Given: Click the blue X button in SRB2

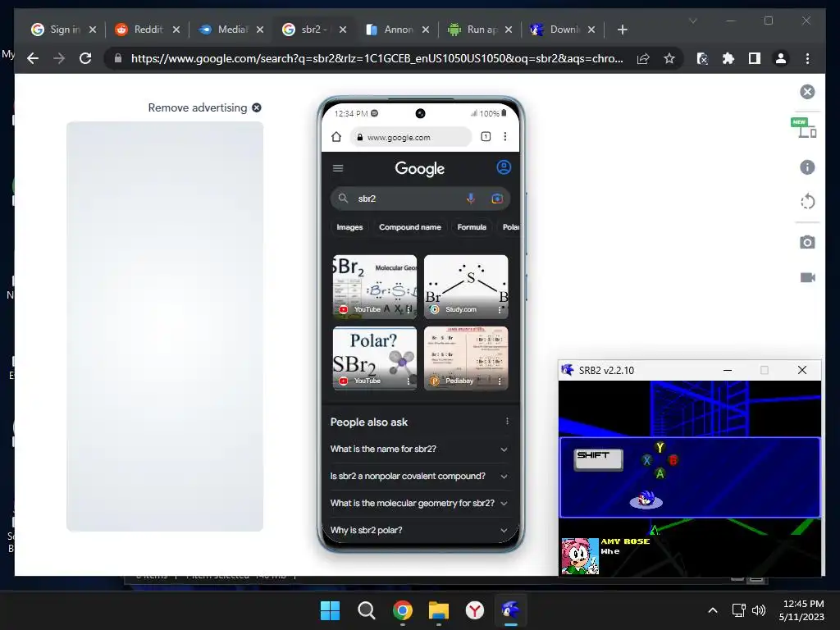Looking at the screenshot, I should (x=647, y=460).
